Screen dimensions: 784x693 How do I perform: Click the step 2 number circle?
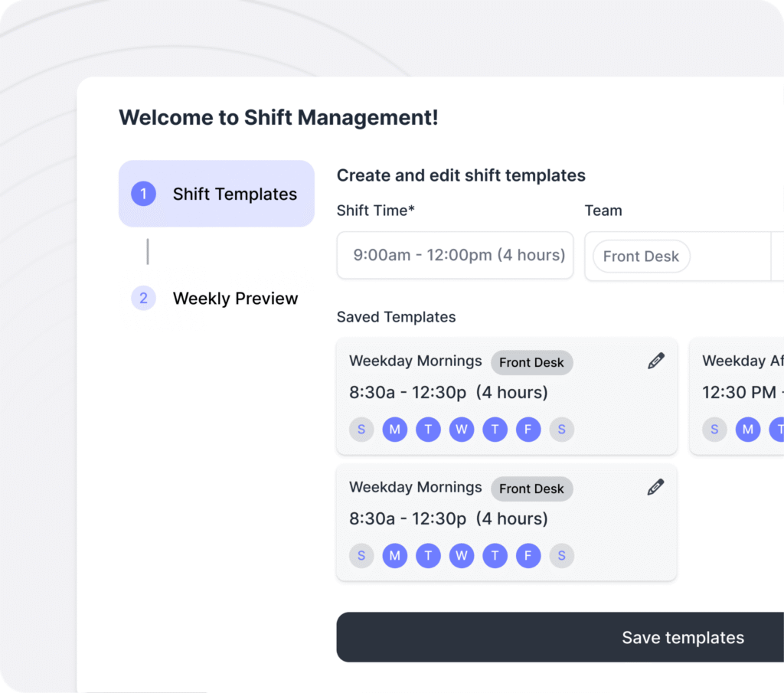[x=143, y=299]
